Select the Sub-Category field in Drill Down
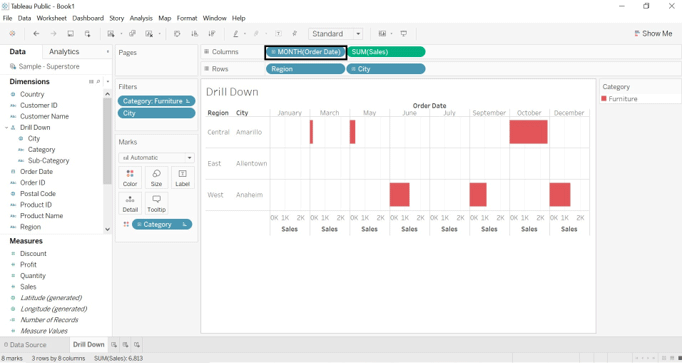682x363 pixels. 48,161
